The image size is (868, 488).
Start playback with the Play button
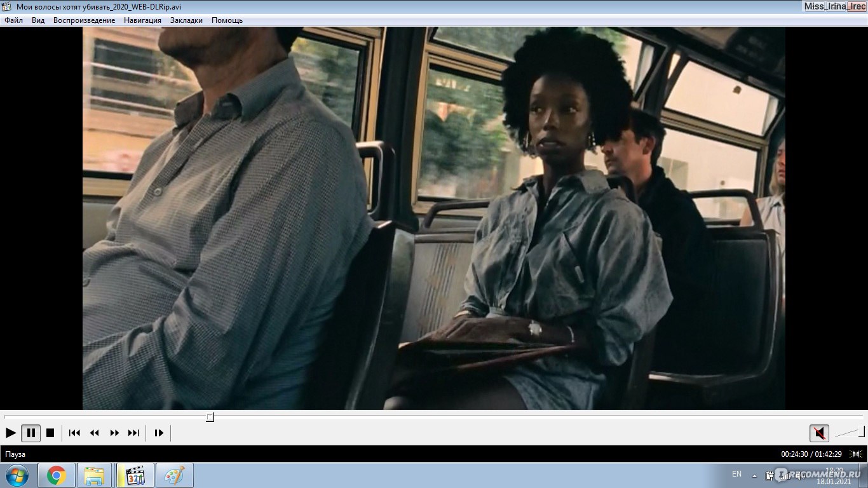[x=10, y=433]
